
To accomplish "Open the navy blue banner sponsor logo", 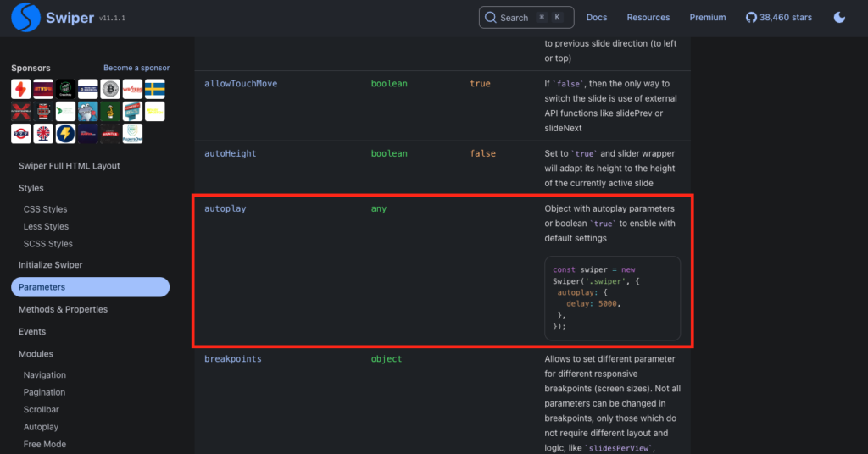I will (x=88, y=89).
